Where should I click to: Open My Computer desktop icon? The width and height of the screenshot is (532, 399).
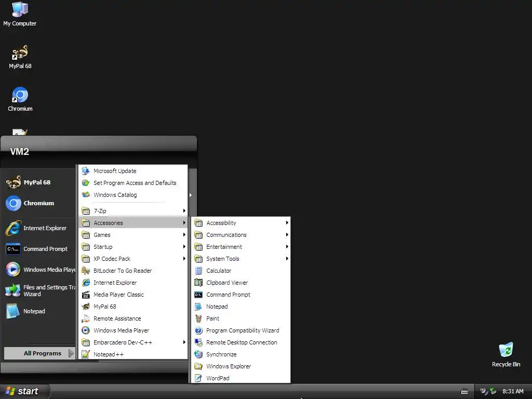(x=20, y=14)
